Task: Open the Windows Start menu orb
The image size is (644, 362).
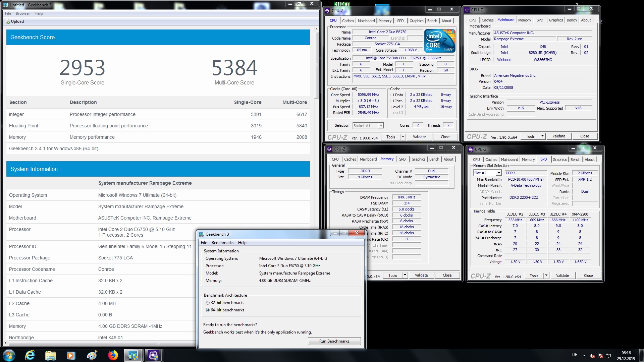Action: point(9,355)
